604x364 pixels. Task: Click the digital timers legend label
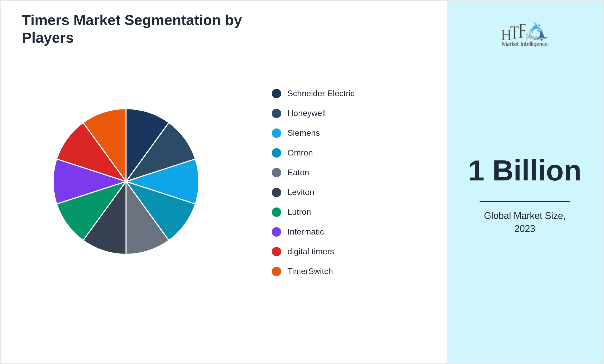click(x=311, y=252)
